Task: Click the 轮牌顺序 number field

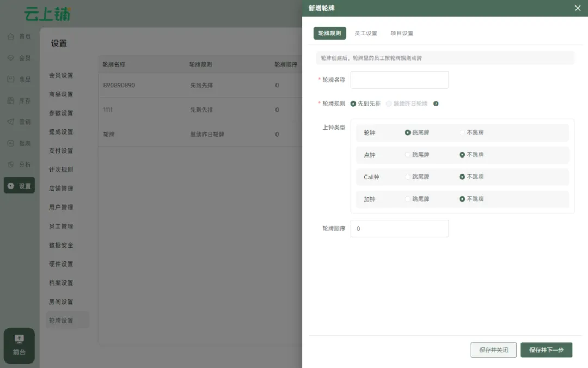Action: coord(399,228)
